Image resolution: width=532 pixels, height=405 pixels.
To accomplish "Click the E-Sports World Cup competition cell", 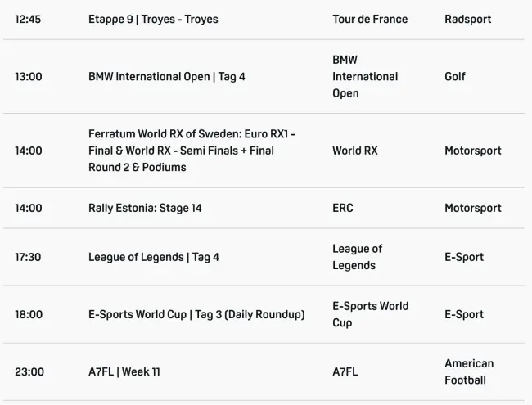I will point(370,314).
